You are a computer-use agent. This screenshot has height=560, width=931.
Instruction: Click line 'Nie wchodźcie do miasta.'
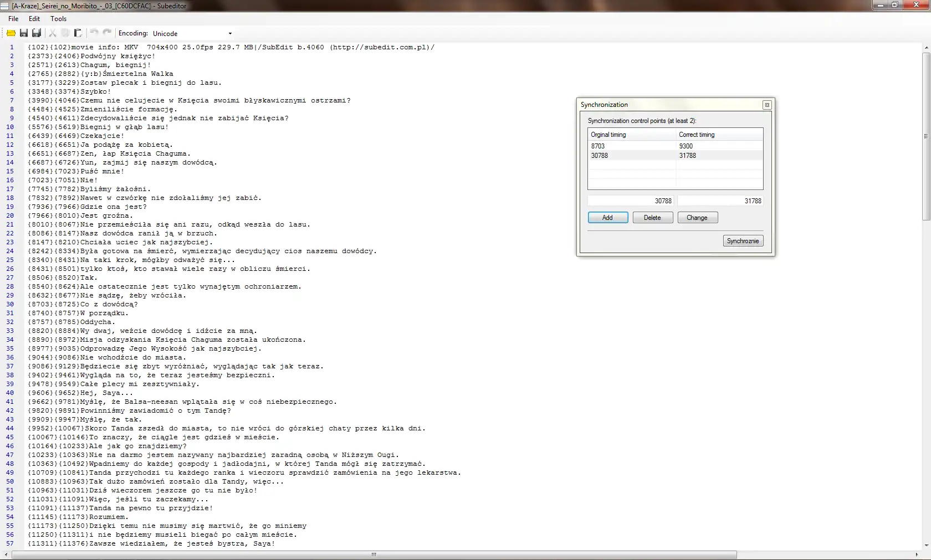click(107, 357)
